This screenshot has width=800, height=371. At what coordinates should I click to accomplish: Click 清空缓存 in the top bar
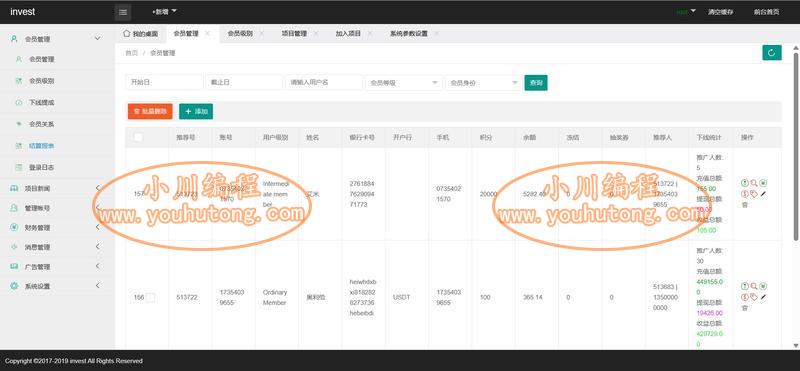[x=720, y=12]
